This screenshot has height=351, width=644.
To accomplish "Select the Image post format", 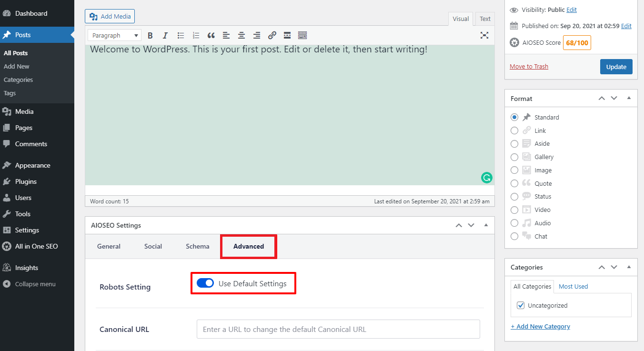I will tap(514, 170).
